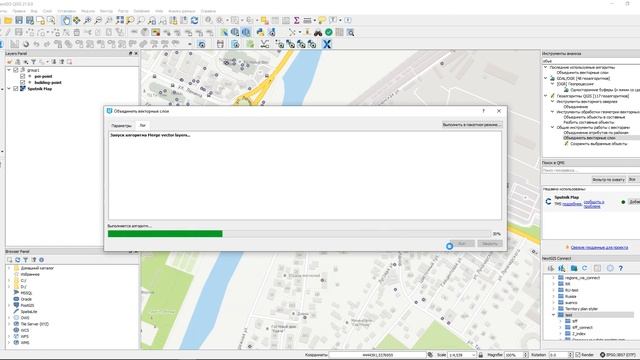
Task: Toggle visibility of Sputnik Map layer
Action: (16, 89)
